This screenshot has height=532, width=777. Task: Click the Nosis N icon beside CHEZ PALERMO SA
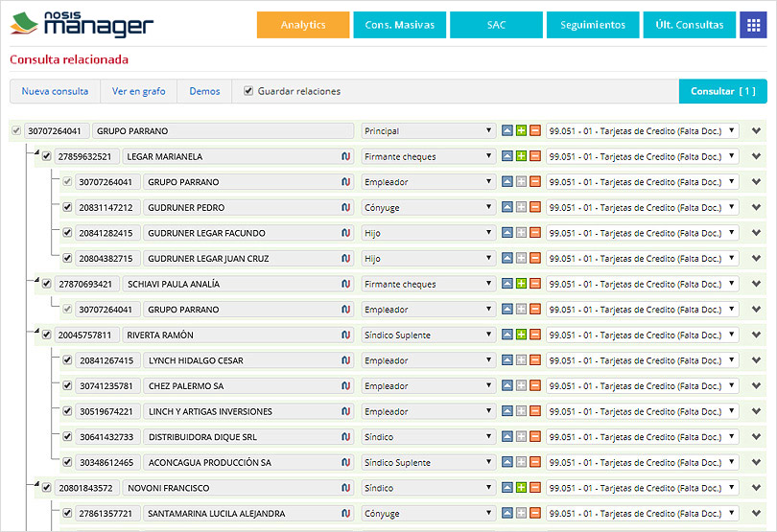click(x=346, y=385)
